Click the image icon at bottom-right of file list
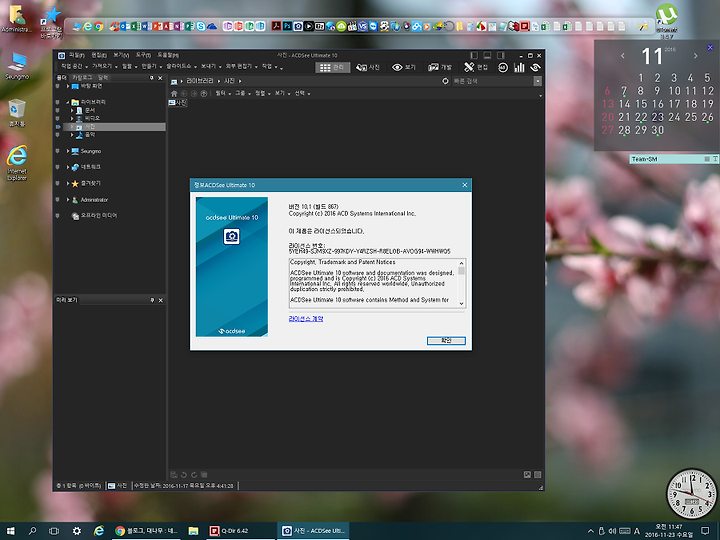This screenshot has height=540, width=720. click(x=528, y=475)
